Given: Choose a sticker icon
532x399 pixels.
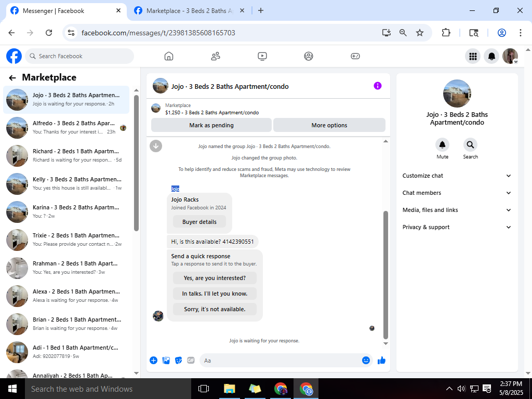Looking at the screenshot, I should (x=179, y=361).
